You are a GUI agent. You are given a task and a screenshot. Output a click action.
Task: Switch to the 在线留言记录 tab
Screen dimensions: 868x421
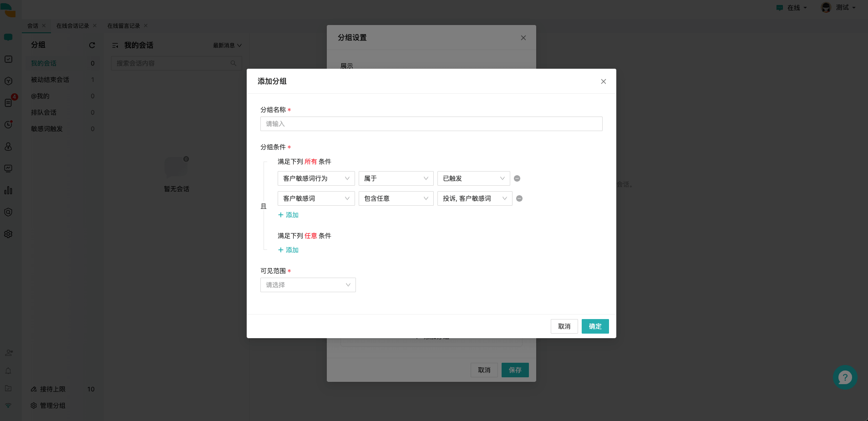124,26
